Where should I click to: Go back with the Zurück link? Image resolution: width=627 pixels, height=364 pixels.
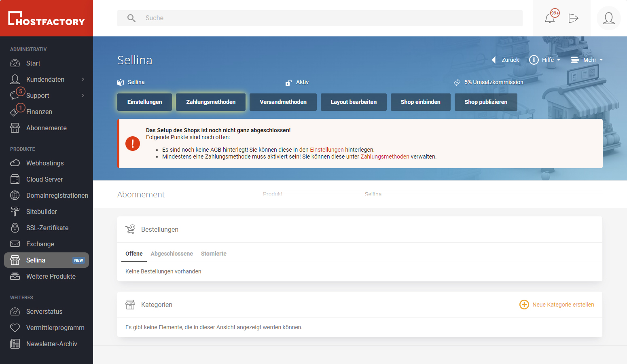505,60
